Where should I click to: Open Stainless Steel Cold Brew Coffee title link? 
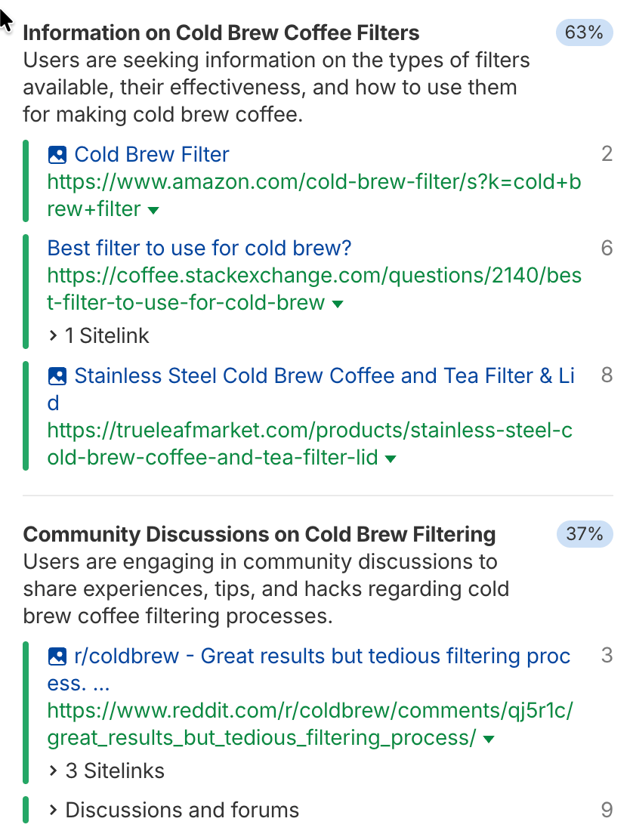coord(324,375)
